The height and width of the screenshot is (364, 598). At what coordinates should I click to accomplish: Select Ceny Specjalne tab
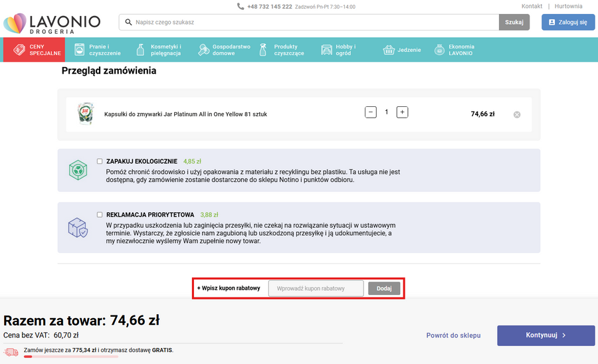(x=35, y=50)
